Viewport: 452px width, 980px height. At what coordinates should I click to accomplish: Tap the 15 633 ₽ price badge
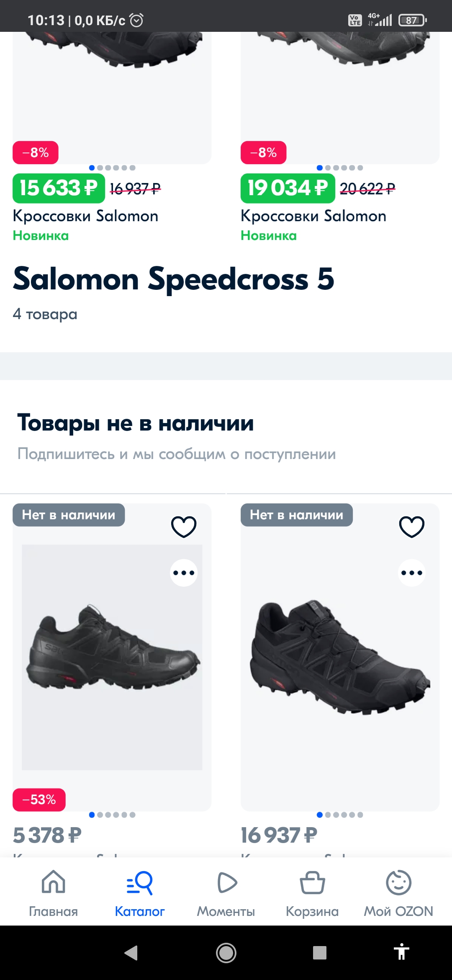[59, 188]
